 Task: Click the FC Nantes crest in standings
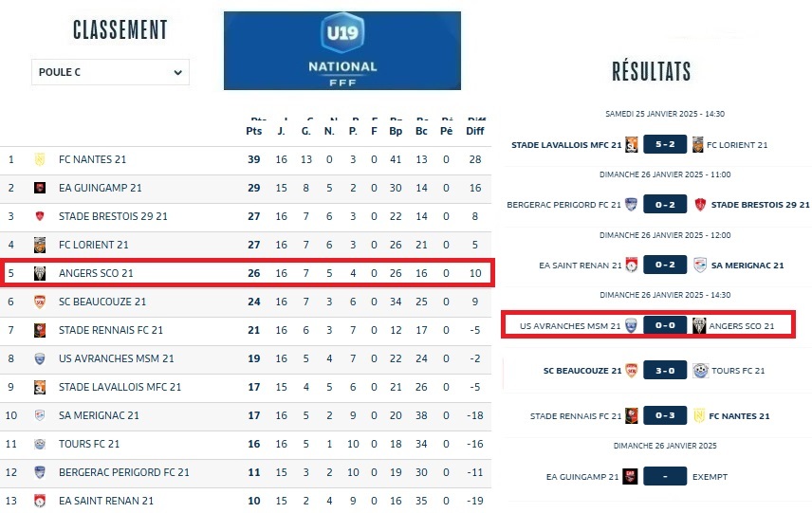tap(40, 159)
